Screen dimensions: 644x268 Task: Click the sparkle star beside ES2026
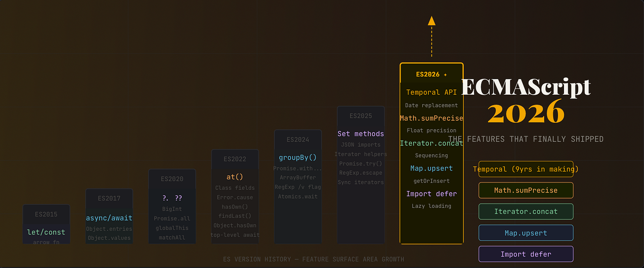click(445, 74)
